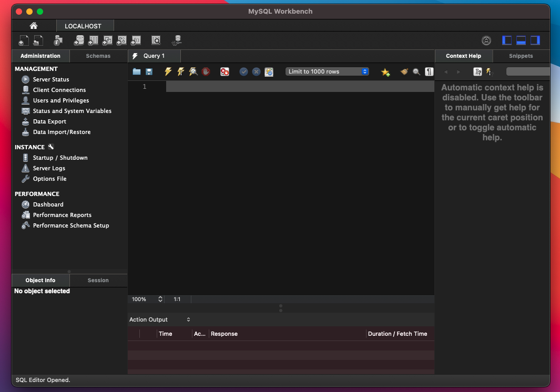Change the 100% editor zoom stepper

(x=160, y=299)
